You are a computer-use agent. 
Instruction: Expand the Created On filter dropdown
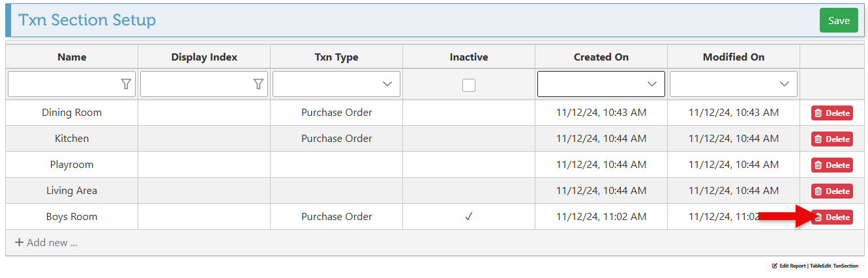[x=651, y=84]
